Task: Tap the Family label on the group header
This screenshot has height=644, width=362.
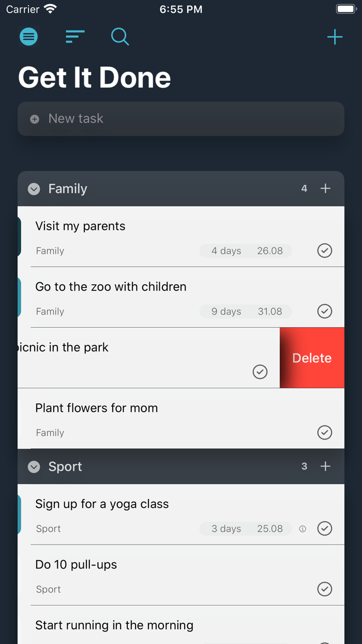Action: [x=67, y=188]
